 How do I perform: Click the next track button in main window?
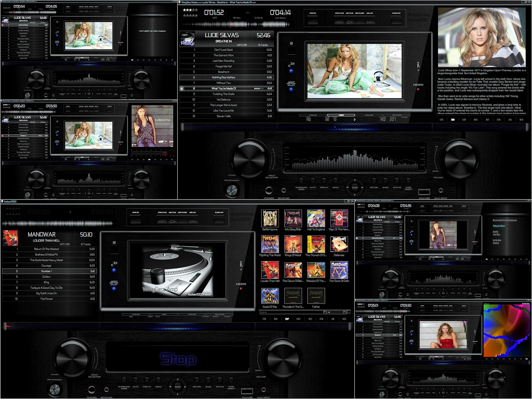click(x=370, y=22)
